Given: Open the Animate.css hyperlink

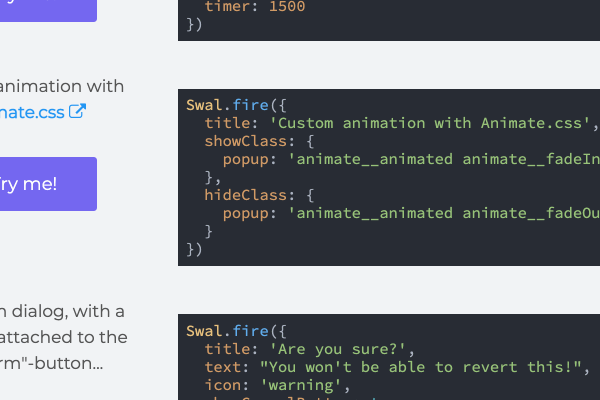Looking at the screenshot, I should (32, 111).
